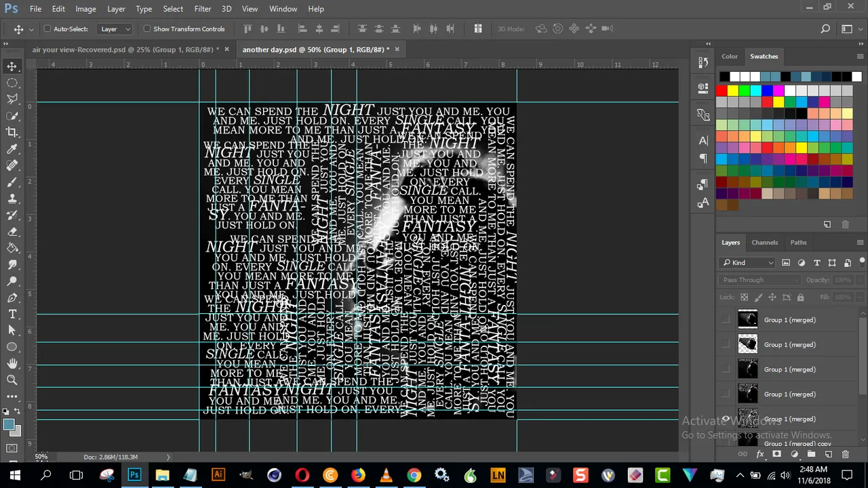Enable the Auto-Select checkbox
Screen dimensions: 868x488
(47, 29)
